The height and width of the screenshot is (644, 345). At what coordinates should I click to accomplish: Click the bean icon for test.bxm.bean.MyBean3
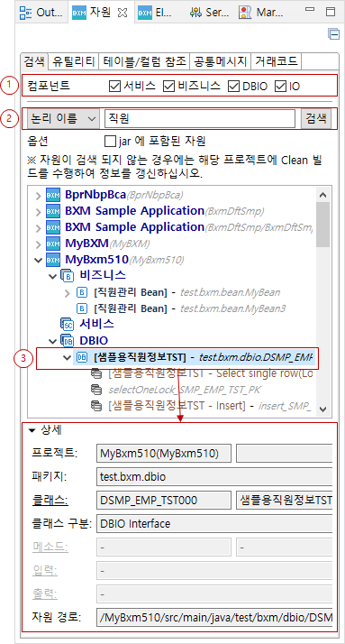tap(82, 308)
